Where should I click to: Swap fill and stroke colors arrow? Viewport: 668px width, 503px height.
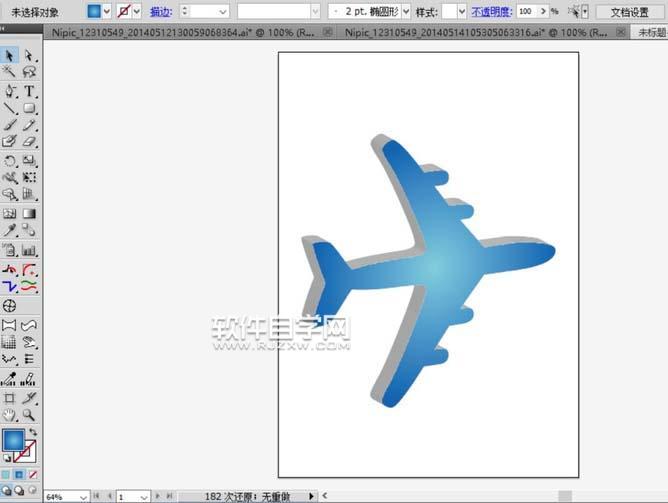pyautogui.click(x=33, y=432)
